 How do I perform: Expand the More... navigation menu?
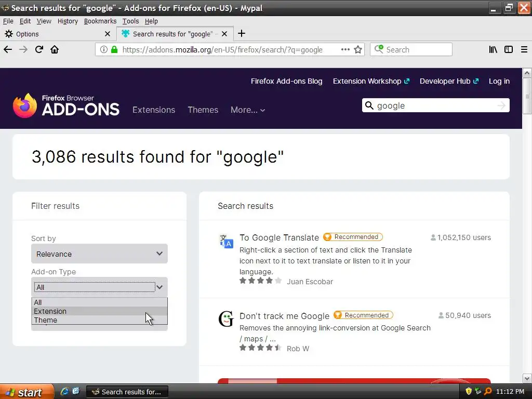pyautogui.click(x=248, y=110)
